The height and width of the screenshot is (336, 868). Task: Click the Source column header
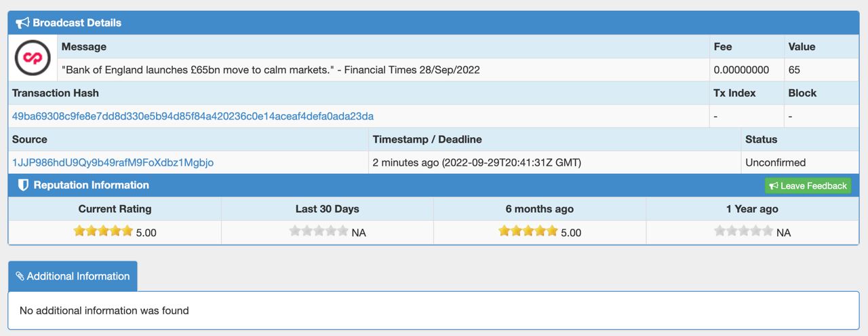[x=30, y=139]
